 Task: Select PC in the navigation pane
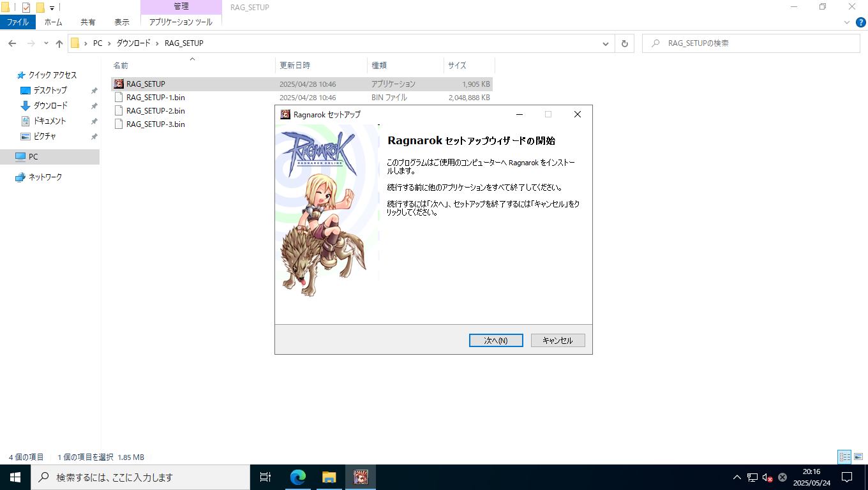point(50,157)
